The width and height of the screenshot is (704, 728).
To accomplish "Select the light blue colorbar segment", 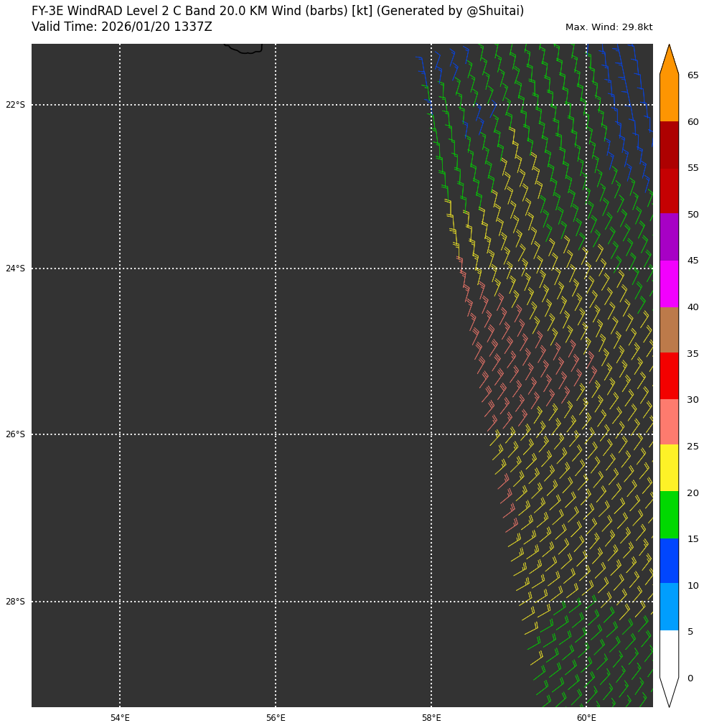I will pos(669,607).
